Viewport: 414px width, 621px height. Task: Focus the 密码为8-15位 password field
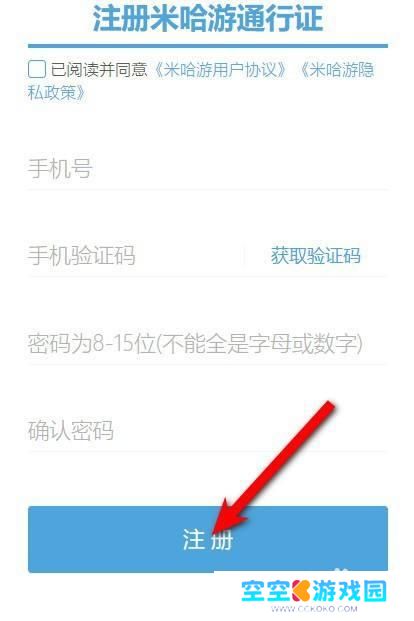point(208,343)
